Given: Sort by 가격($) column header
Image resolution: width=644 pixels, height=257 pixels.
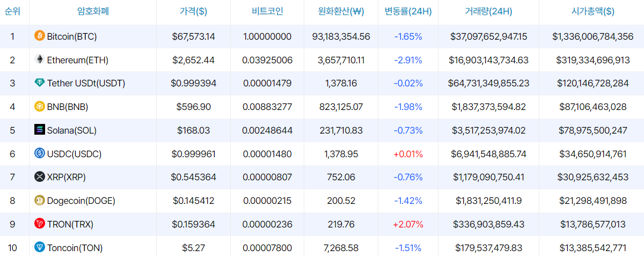Looking at the screenshot, I should 194,11.
